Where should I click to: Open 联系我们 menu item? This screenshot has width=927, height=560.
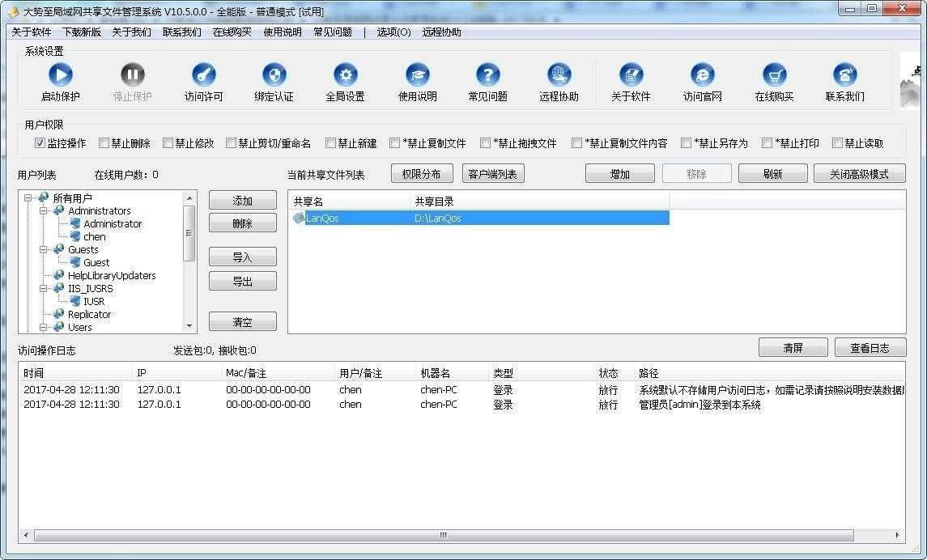[181, 32]
